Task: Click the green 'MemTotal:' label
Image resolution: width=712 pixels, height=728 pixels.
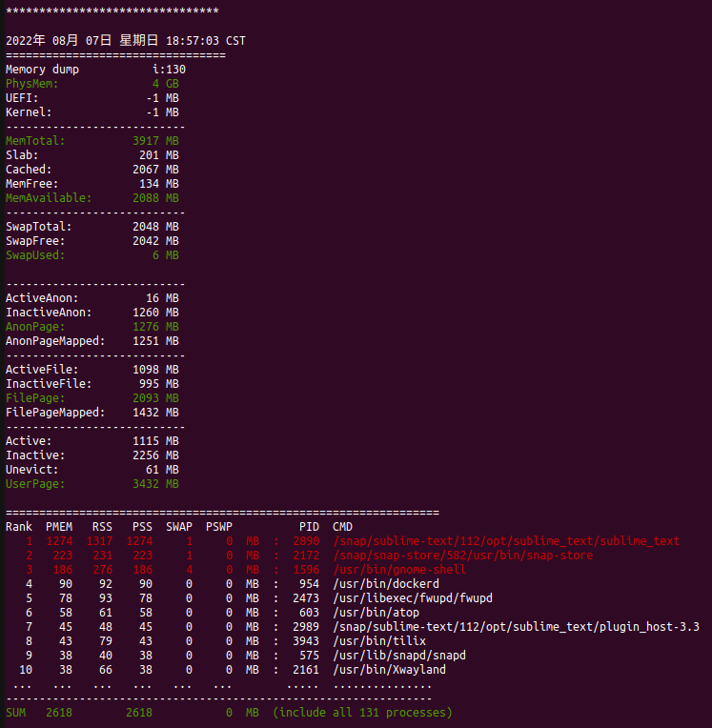Action: (35, 141)
